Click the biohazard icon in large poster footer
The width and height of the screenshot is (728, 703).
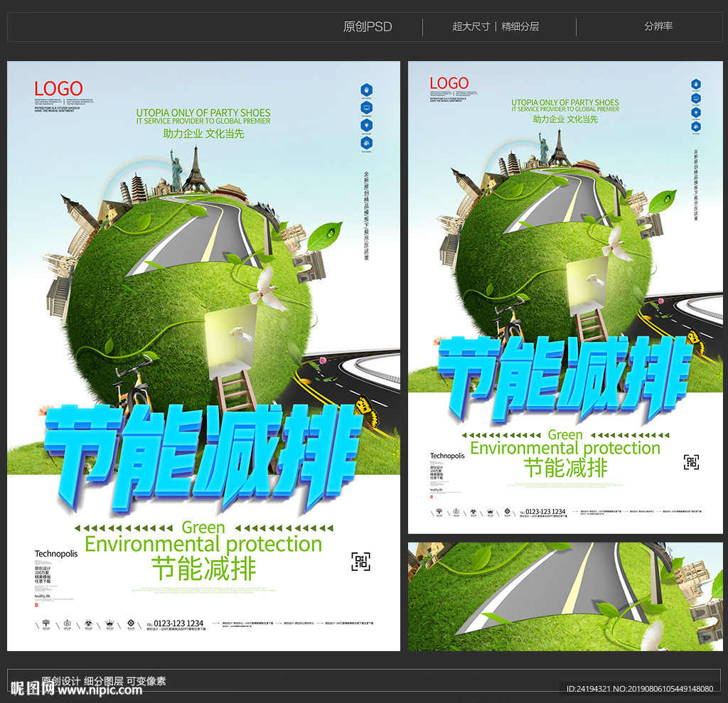pos(88,623)
